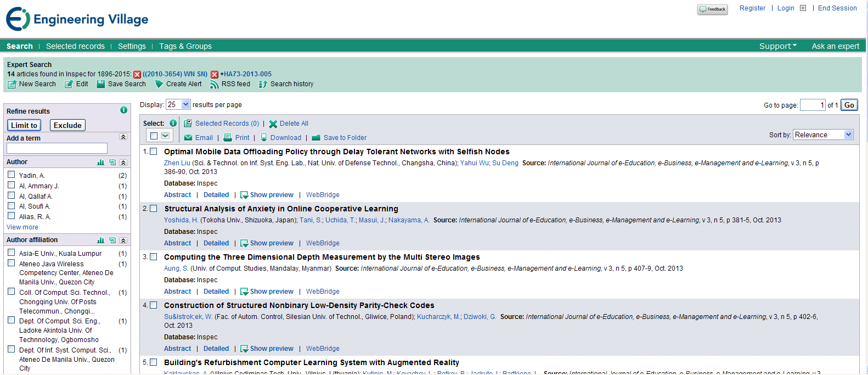Show preview for Optimal Mobile Data Offloading result
868x375 pixels.
pos(267,195)
